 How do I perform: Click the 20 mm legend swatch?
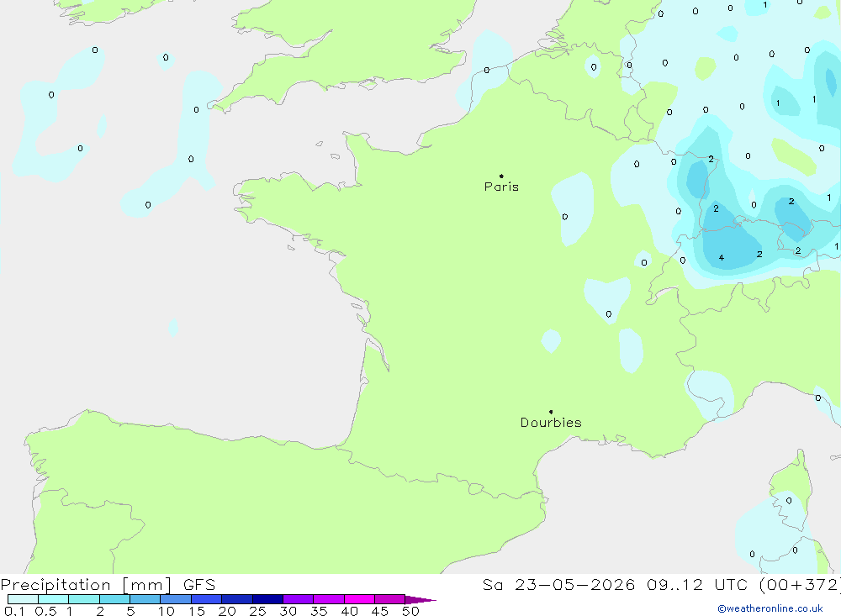237,599
